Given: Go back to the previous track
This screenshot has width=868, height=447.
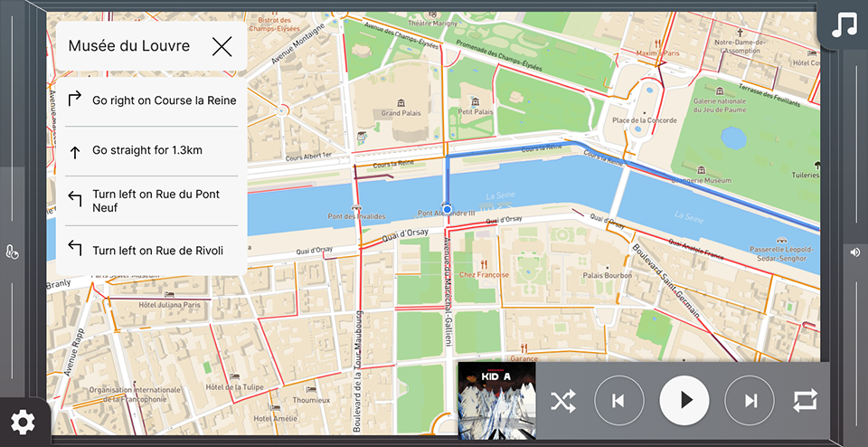Looking at the screenshot, I should (618, 401).
